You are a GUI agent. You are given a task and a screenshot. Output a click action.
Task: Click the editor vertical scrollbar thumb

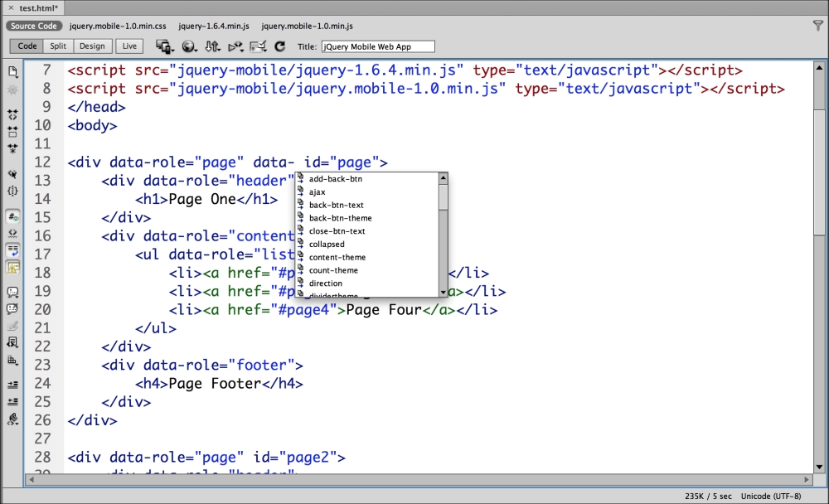click(x=819, y=172)
